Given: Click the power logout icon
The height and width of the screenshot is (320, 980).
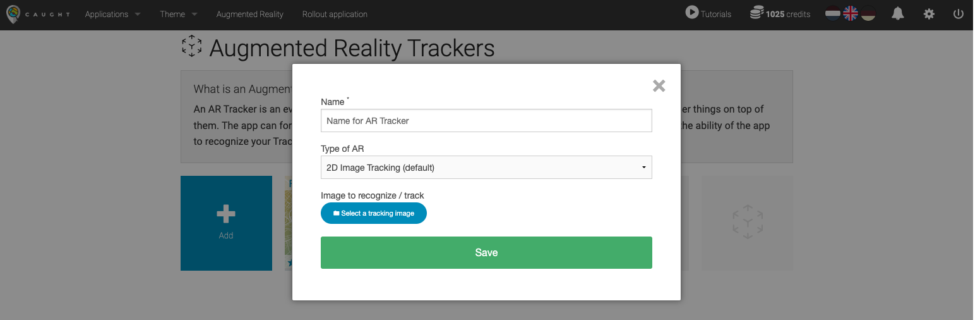Looking at the screenshot, I should coord(959,13).
